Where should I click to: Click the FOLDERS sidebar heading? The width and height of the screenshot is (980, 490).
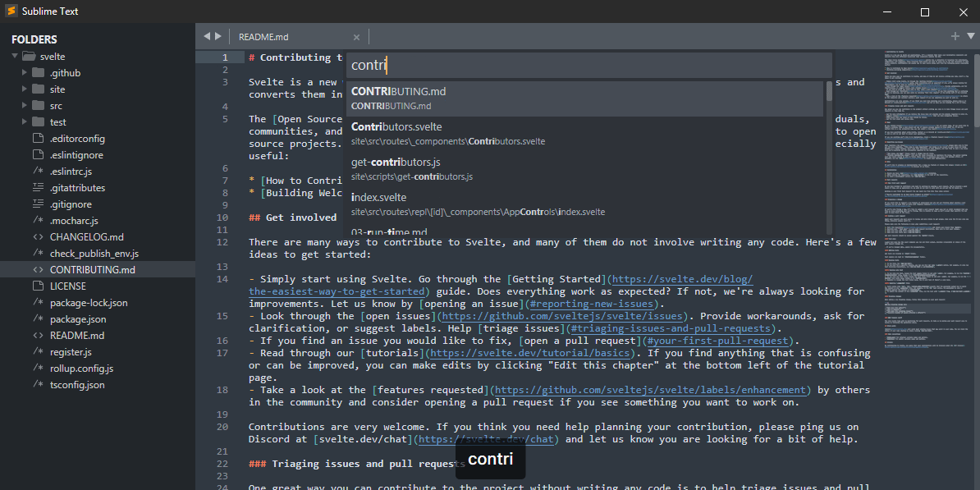tap(34, 39)
